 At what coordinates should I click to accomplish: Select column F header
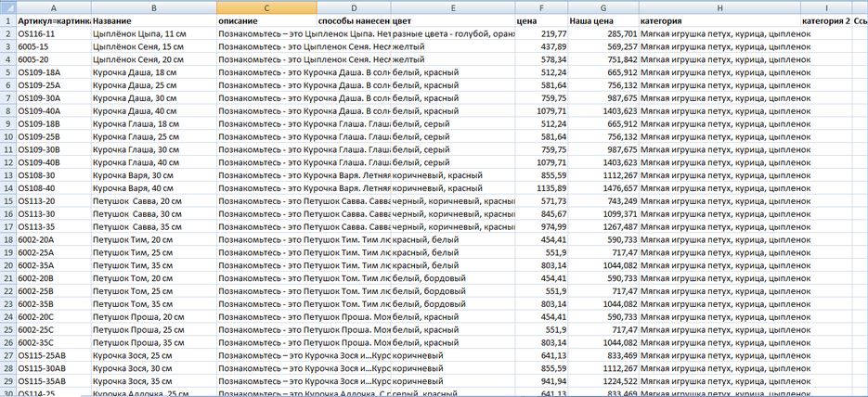[541, 7]
